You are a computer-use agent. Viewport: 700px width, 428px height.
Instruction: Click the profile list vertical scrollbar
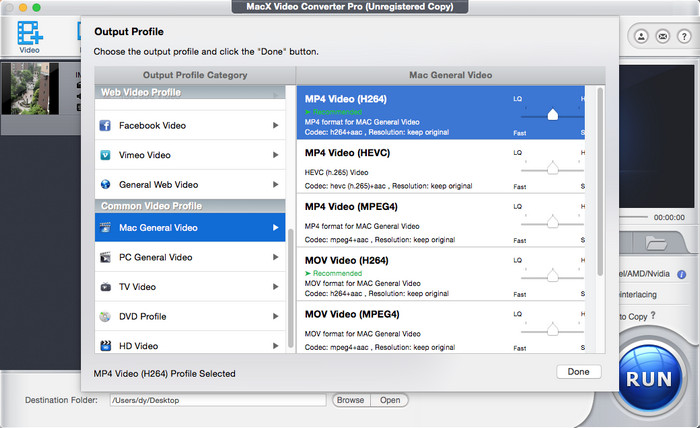point(600,182)
